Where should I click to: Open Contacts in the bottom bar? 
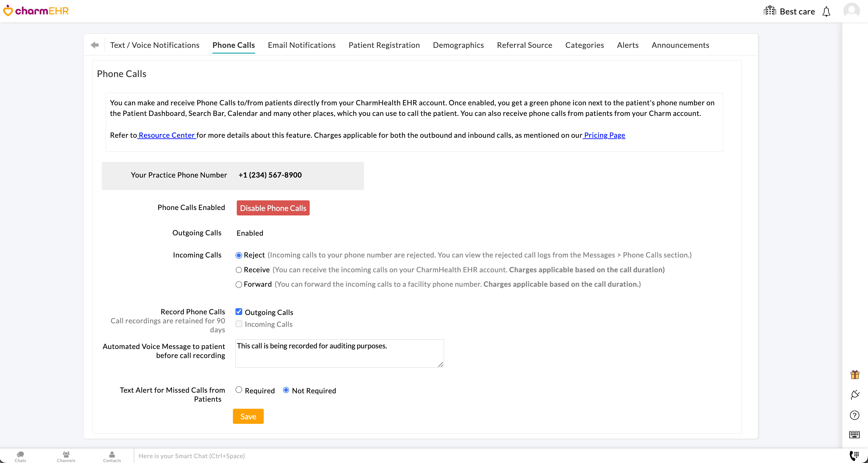pos(112,456)
